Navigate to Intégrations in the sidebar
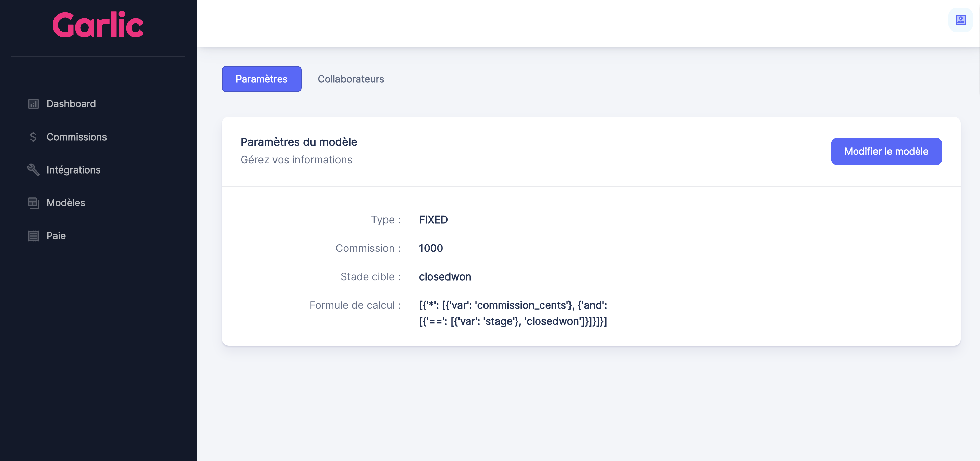980x461 pixels. tap(73, 170)
